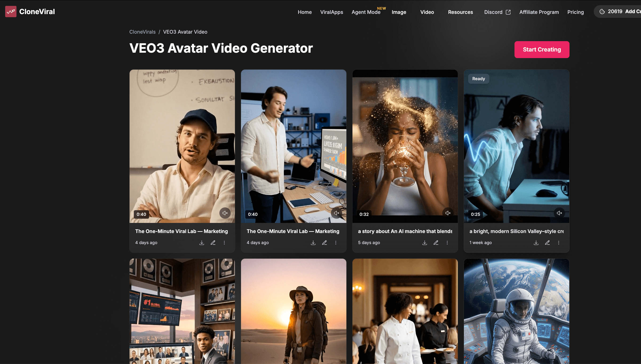Open ViralApps from the top nav

[332, 12]
